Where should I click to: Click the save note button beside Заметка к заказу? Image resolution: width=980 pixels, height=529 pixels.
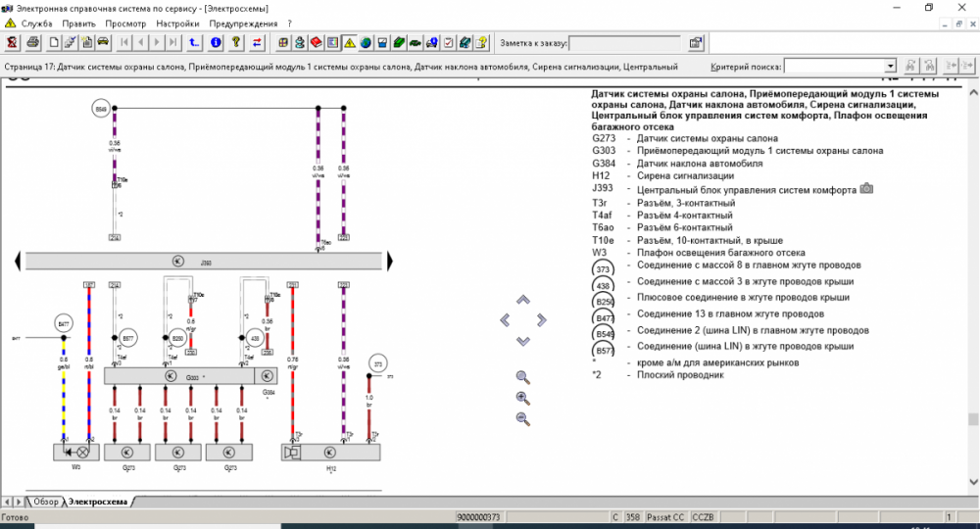(695, 42)
